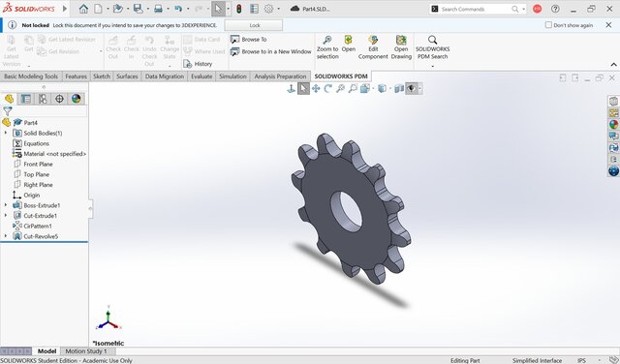Click the Open Drawing ribbon icon
Image resolution: width=620 pixels, height=364 pixels.
(x=401, y=47)
